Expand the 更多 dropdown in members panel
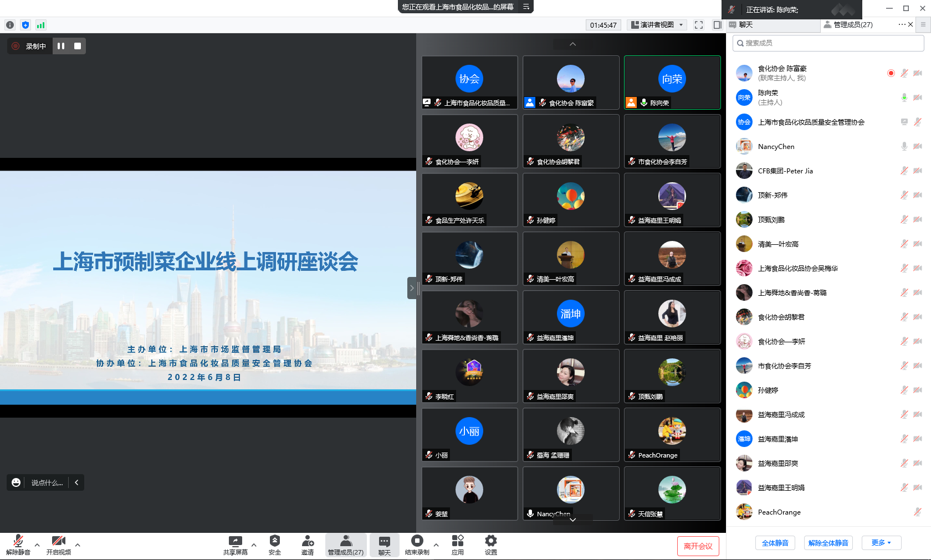 pos(881,543)
